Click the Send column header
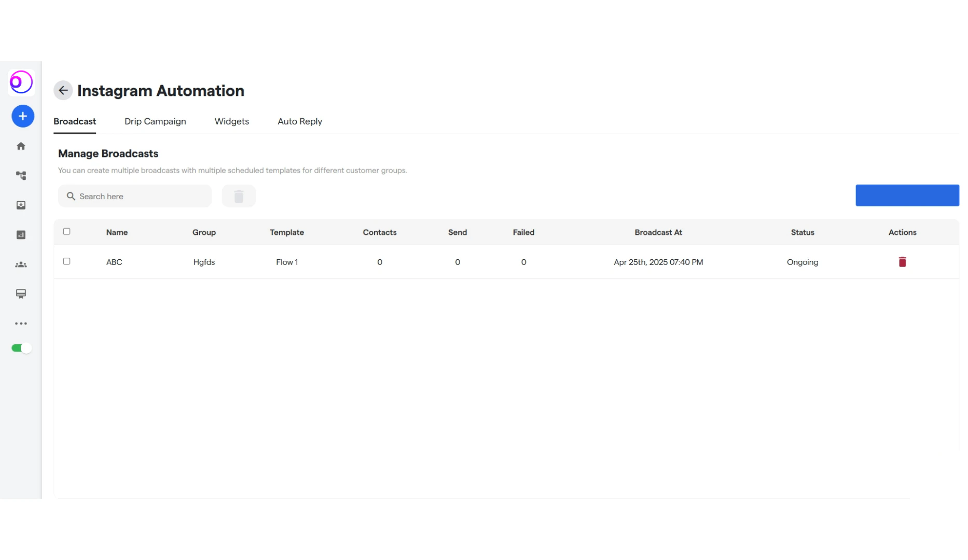 (x=458, y=232)
